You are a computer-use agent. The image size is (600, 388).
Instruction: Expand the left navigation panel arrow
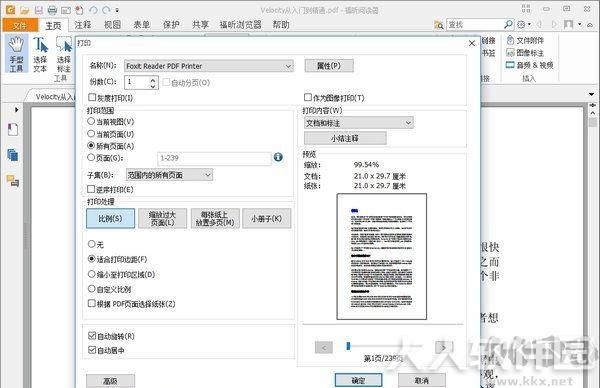point(16,110)
